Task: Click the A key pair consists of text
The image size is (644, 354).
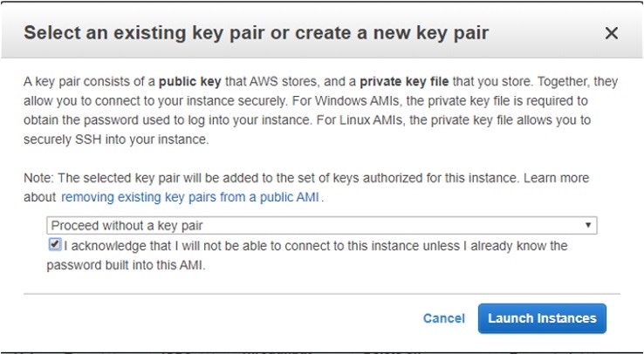Action: point(90,82)
